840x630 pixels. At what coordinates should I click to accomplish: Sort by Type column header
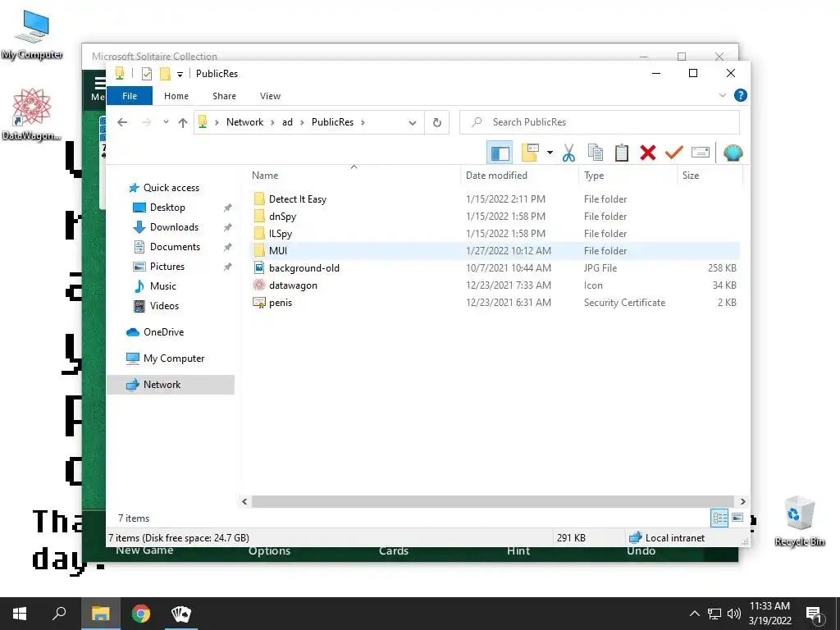click(x=594, y=176)
